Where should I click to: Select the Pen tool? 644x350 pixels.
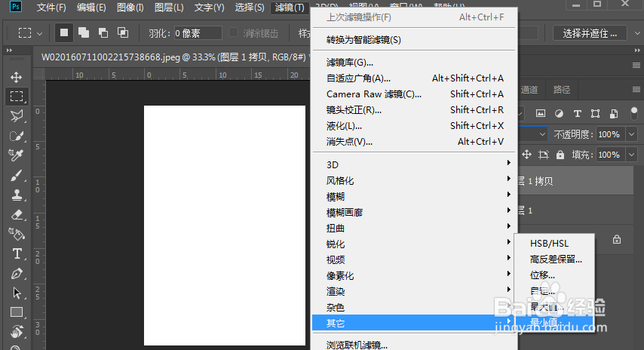click(17, 274)
